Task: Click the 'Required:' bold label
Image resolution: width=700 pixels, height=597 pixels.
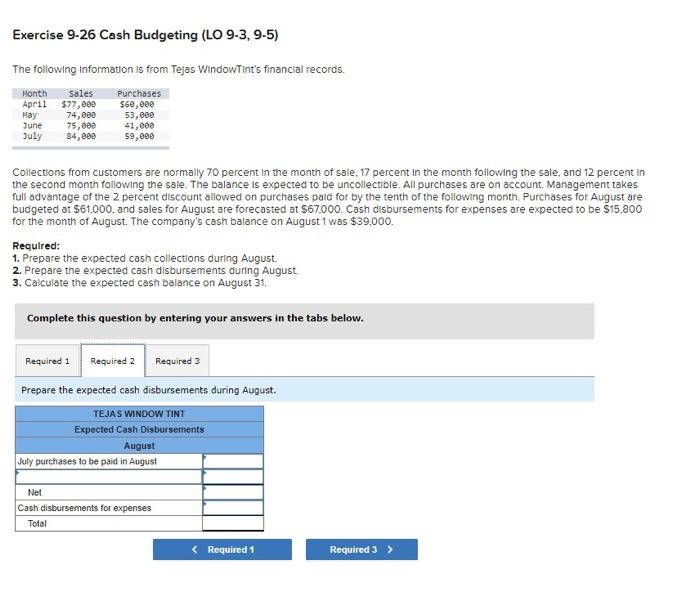Action: tap(36, 246)
